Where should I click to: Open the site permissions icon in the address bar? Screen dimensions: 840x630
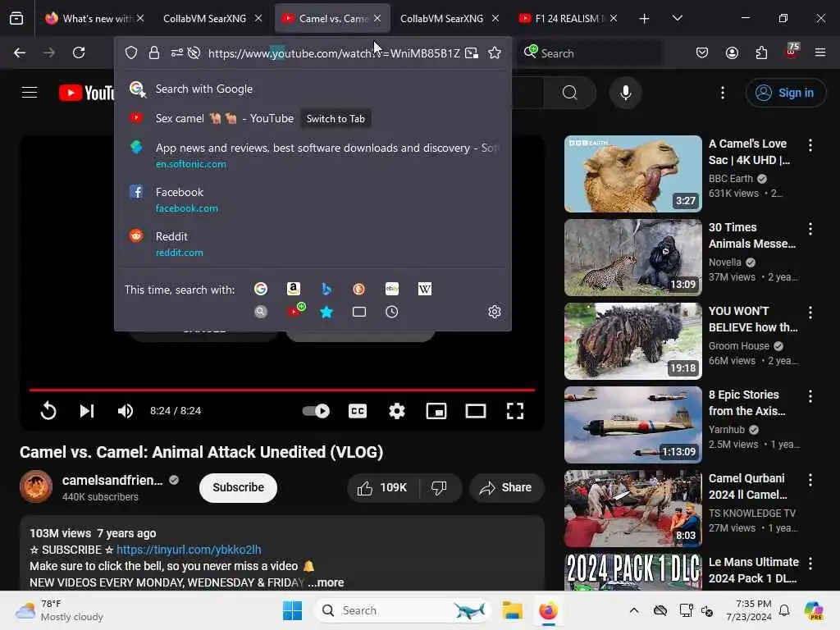pos(177,52)
